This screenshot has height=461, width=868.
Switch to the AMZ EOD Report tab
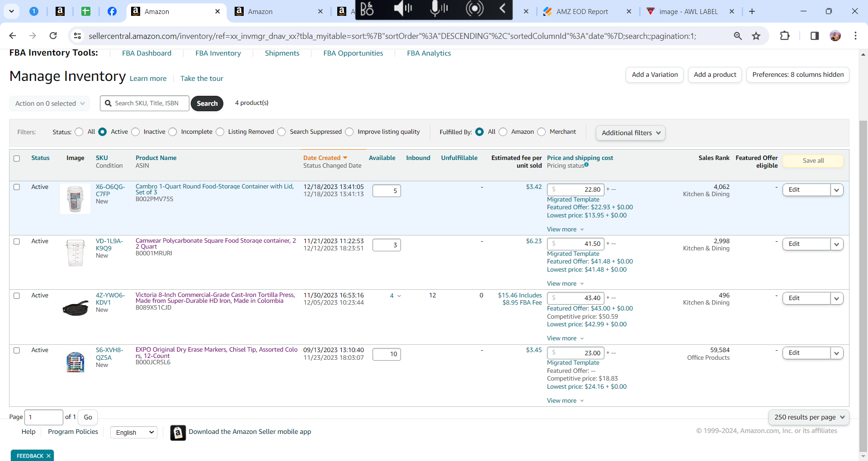pyautogui.click(x=582, y=11)
